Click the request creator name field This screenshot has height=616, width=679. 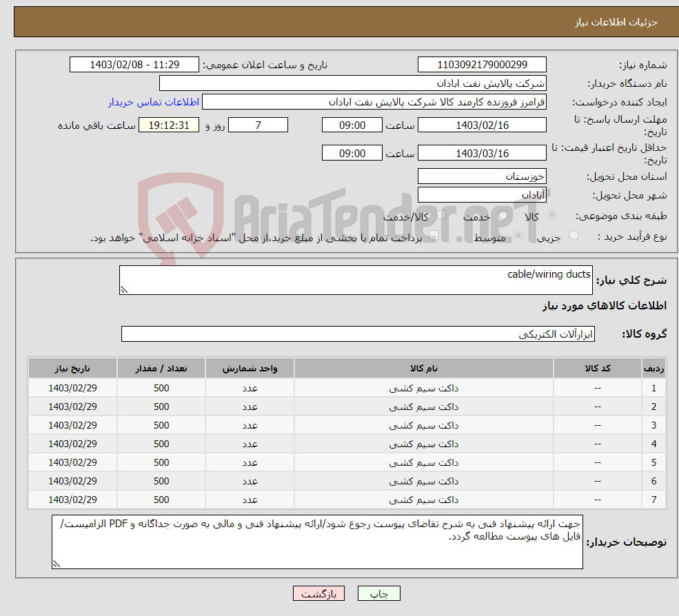pos(374,102)
